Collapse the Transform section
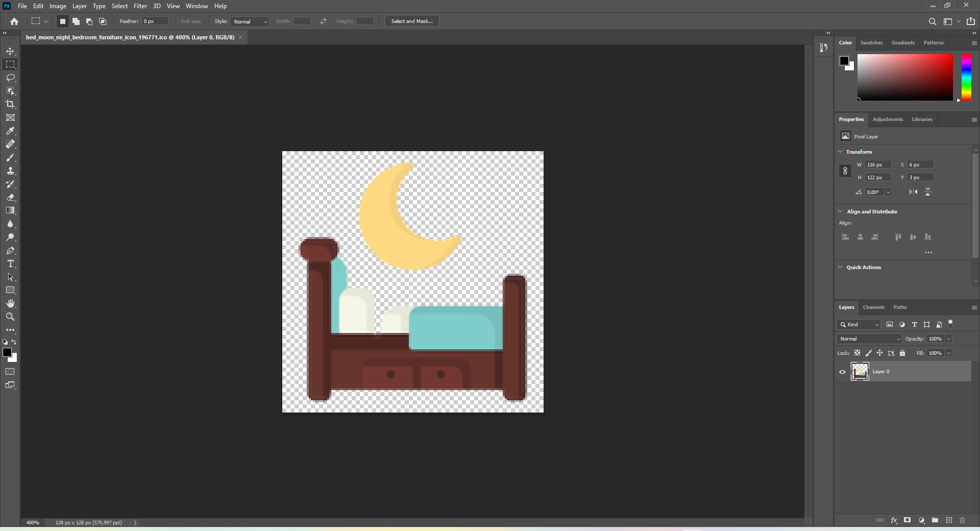980x531 pixels. pos(840,152)
